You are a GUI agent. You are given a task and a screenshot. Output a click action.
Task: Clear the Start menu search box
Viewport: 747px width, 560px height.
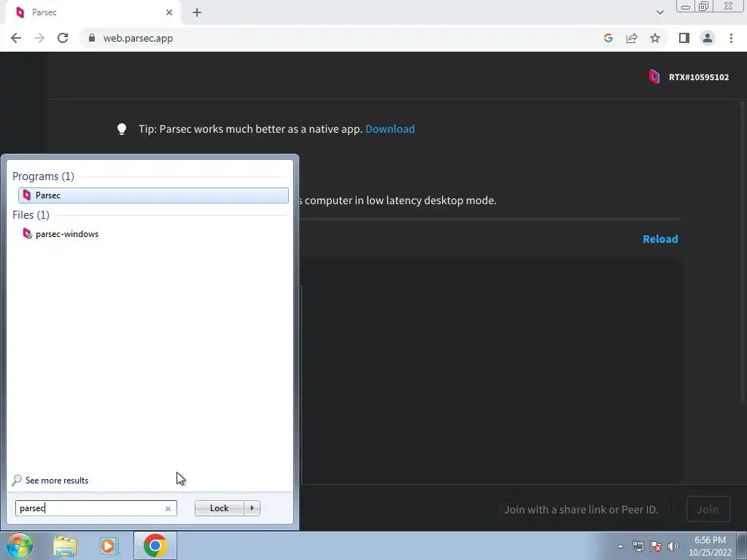(x=168, y=508)
